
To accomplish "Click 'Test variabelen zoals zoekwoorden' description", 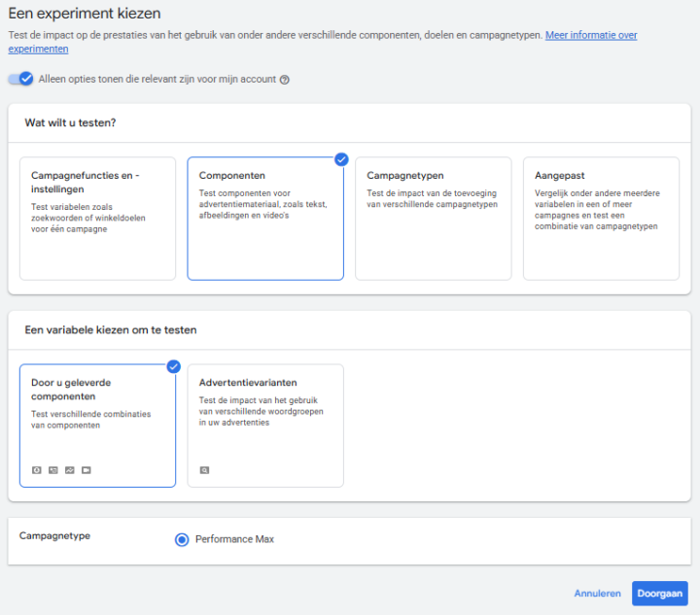I will coord(88,218).
